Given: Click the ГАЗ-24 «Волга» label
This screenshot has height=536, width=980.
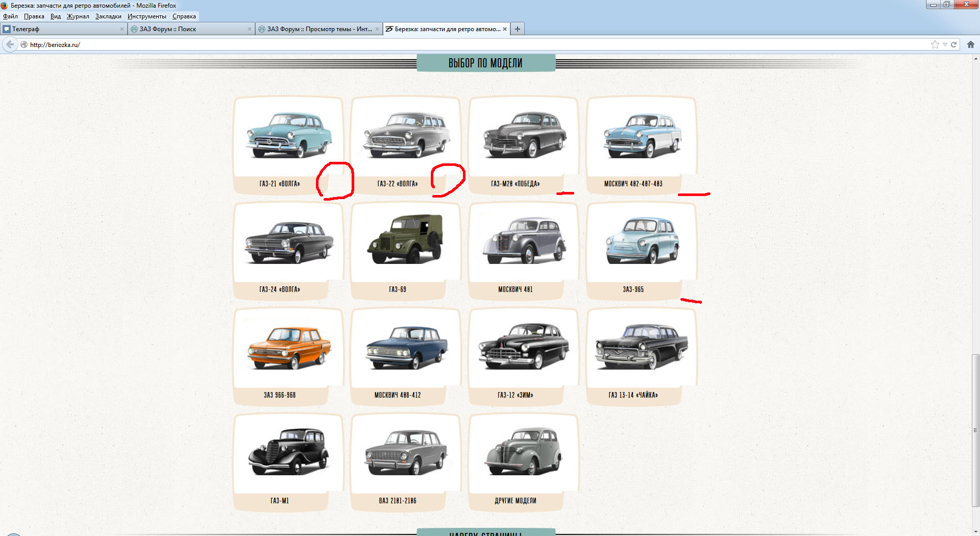Looking at the screenshot, I should 280,289.
